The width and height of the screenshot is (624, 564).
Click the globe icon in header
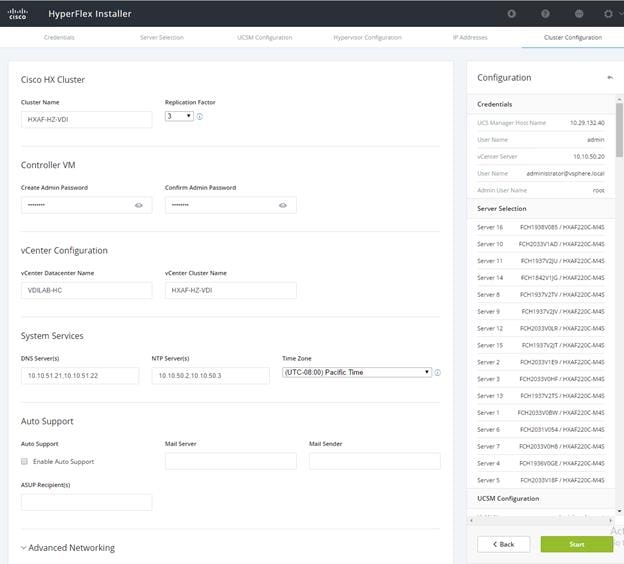579,14
